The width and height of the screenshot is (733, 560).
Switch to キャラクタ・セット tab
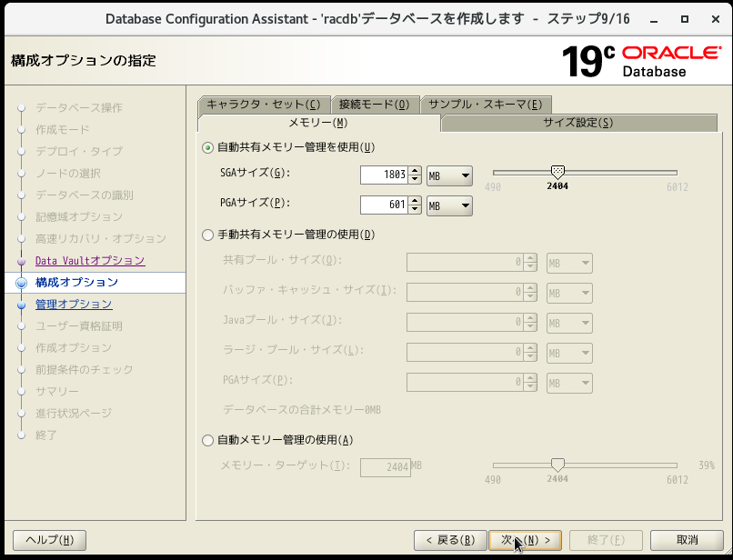coord(264,105)
